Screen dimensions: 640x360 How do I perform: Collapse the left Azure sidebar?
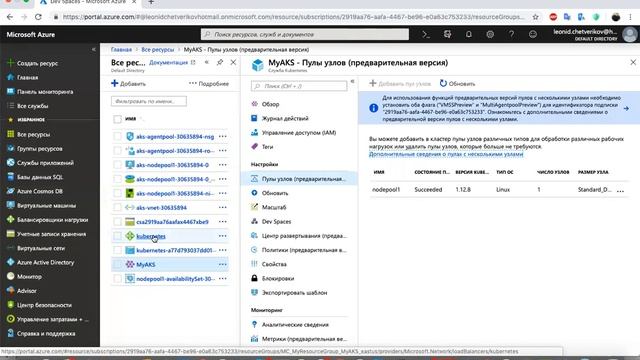click(93, 49)
